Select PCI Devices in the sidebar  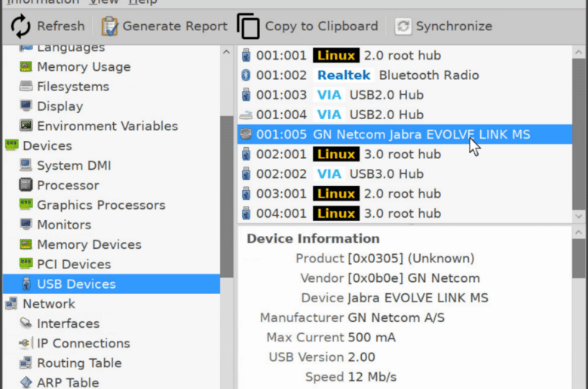tap(74, 264)
